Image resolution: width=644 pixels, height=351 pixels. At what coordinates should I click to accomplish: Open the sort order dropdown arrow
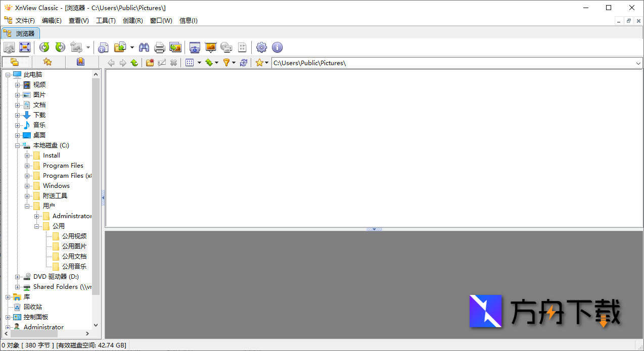click(x=216, y=62)
